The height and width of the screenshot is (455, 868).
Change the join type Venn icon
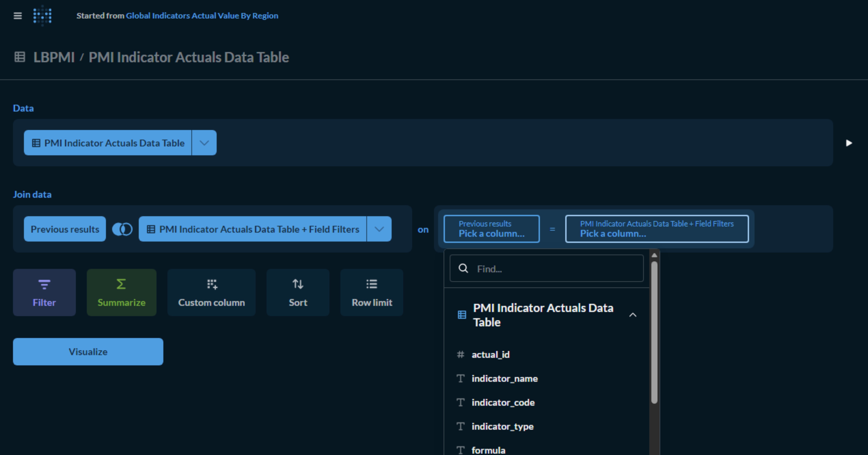[x=122, y=229]
